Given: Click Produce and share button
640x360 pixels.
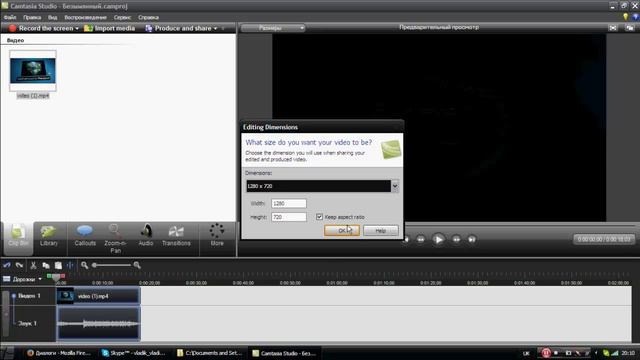Looking at the screenshot, I should pyautogui.click(x=178, y=28).
